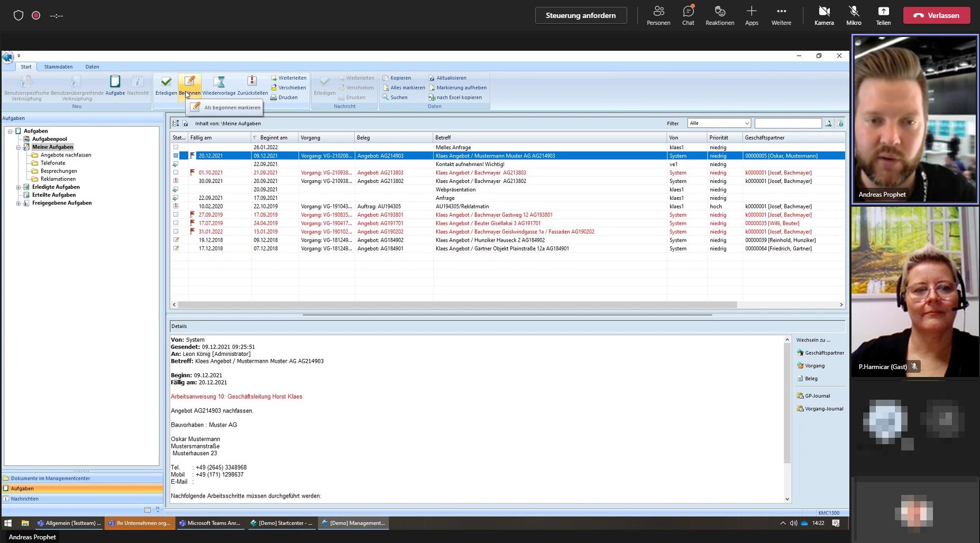This screenshot has width=980, height=543.
Task: Toggle the Teams Kamera
Action: (x=824, y=15)
